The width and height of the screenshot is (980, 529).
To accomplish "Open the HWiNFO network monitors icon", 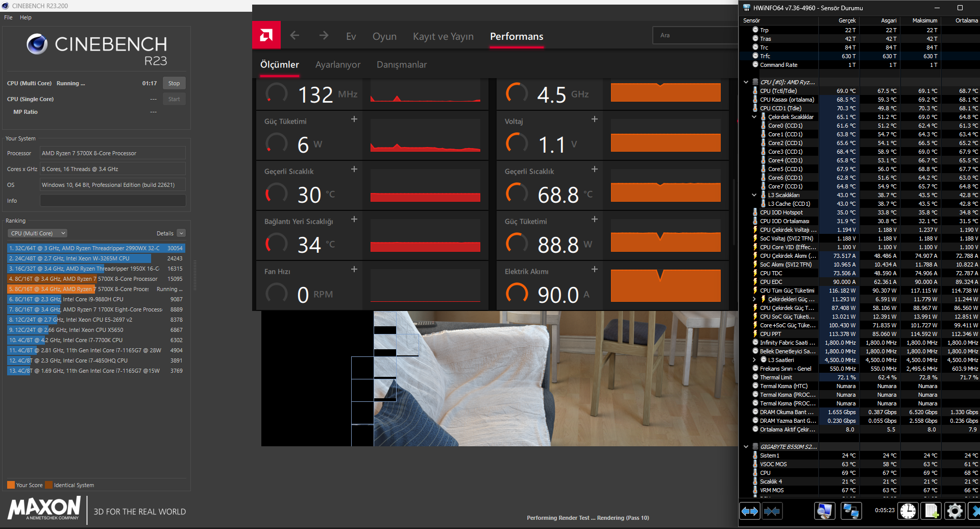I will (x=851, y=511).
